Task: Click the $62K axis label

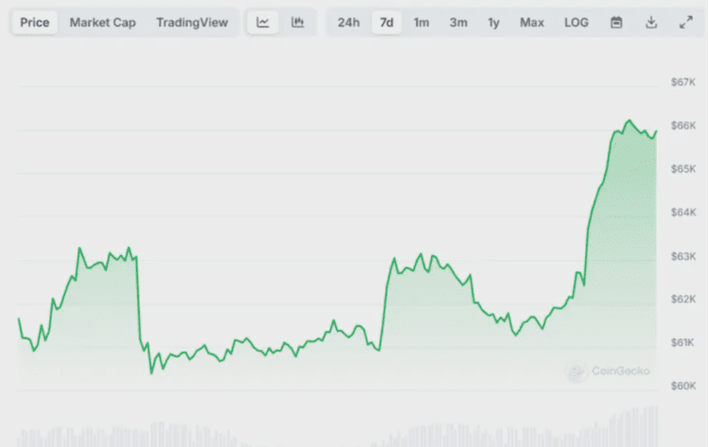Action: pos(683,299)
